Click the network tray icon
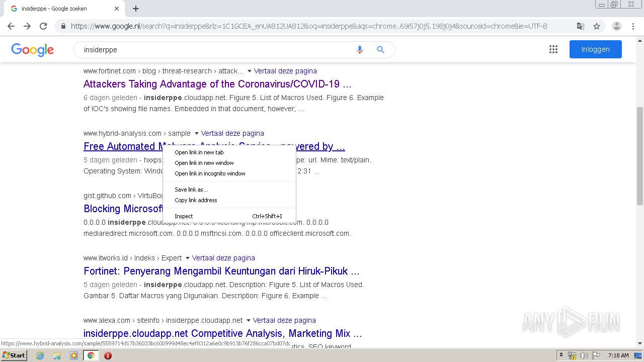Viewport: 644px width, 362px height. pos(572,355)
